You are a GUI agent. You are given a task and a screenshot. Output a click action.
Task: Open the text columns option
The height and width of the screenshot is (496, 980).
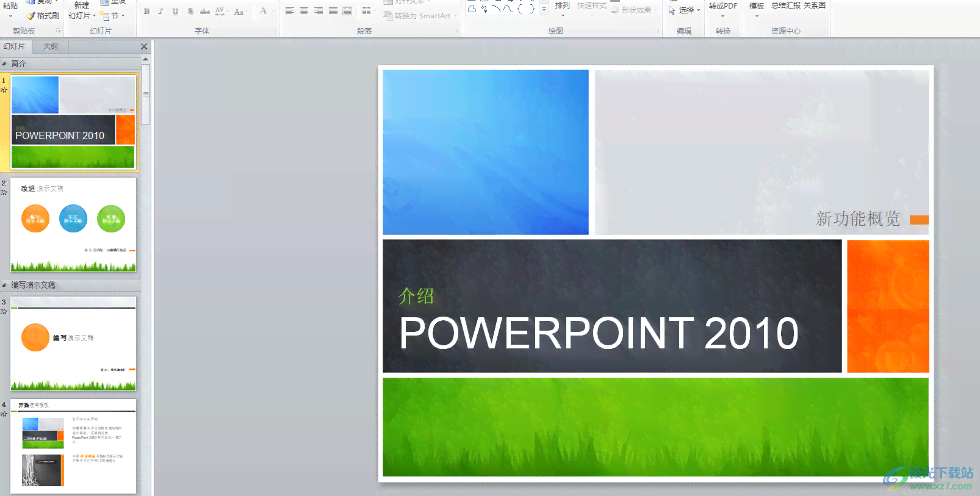coord(366,11)
